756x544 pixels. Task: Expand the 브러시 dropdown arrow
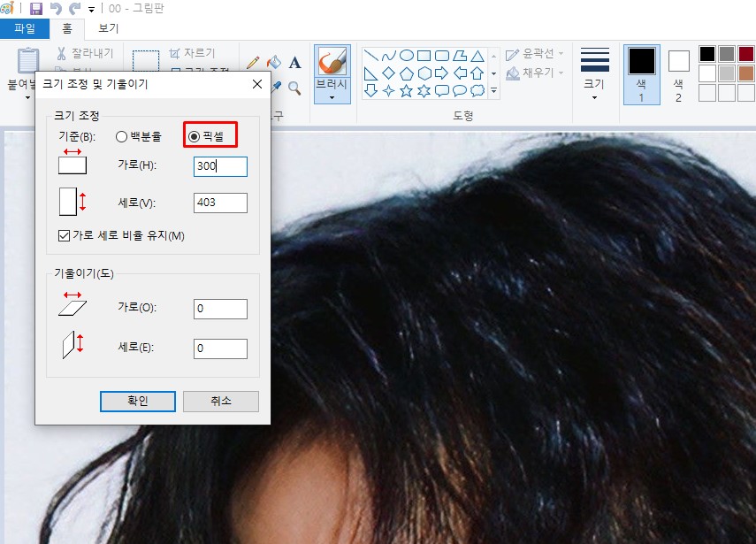tap(332, 98)
